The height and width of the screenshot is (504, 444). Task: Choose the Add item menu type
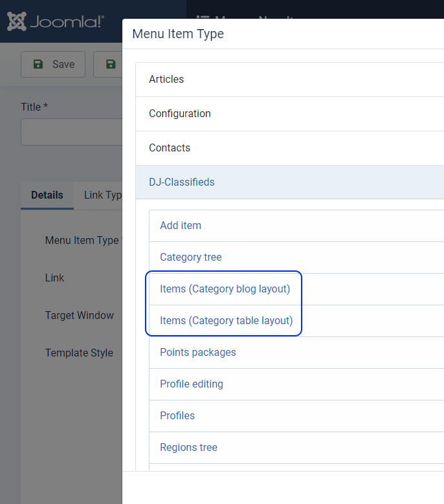click(x=296, y=226)
